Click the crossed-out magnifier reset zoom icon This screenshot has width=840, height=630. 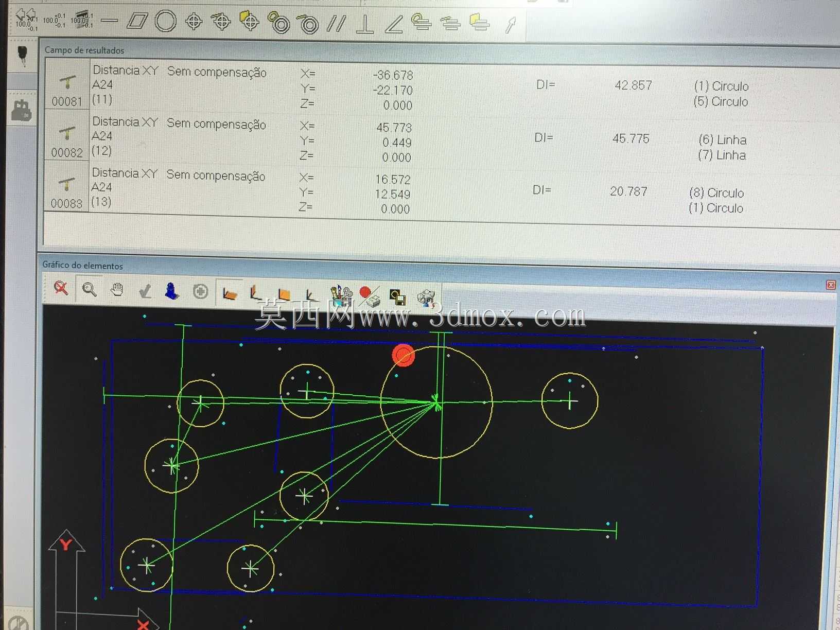click(61, 288)
